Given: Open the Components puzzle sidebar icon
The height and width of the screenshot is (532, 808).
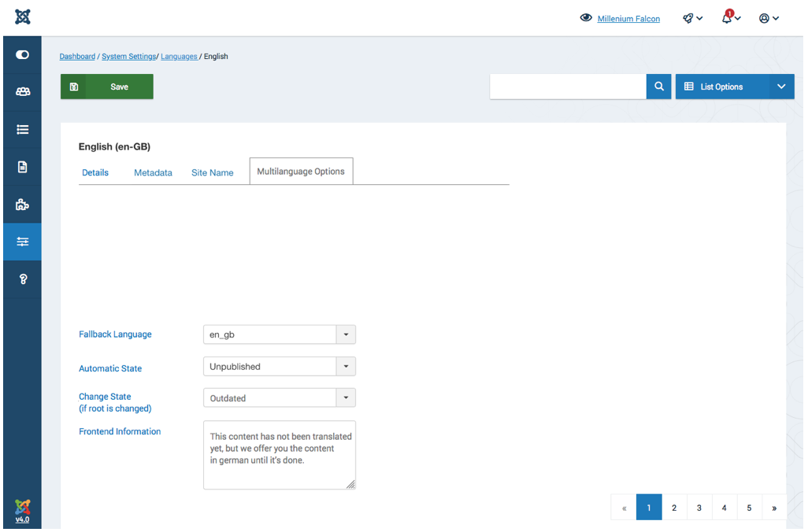Looking at the screenshot, I should (x=22, y=205).
